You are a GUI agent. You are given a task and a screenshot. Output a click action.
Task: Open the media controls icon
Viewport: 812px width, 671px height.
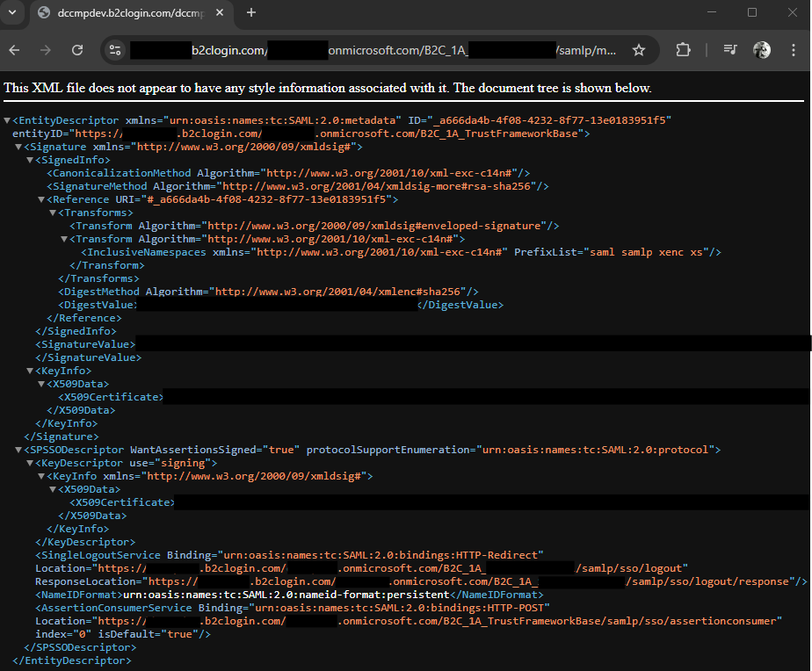(730, 50)
